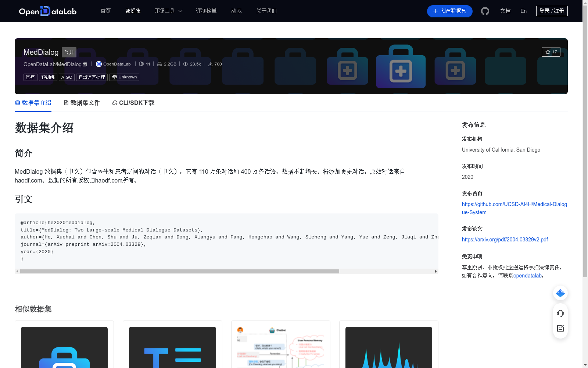
Task: Click the blue floating assistant icon
Action: pos(560,293)
